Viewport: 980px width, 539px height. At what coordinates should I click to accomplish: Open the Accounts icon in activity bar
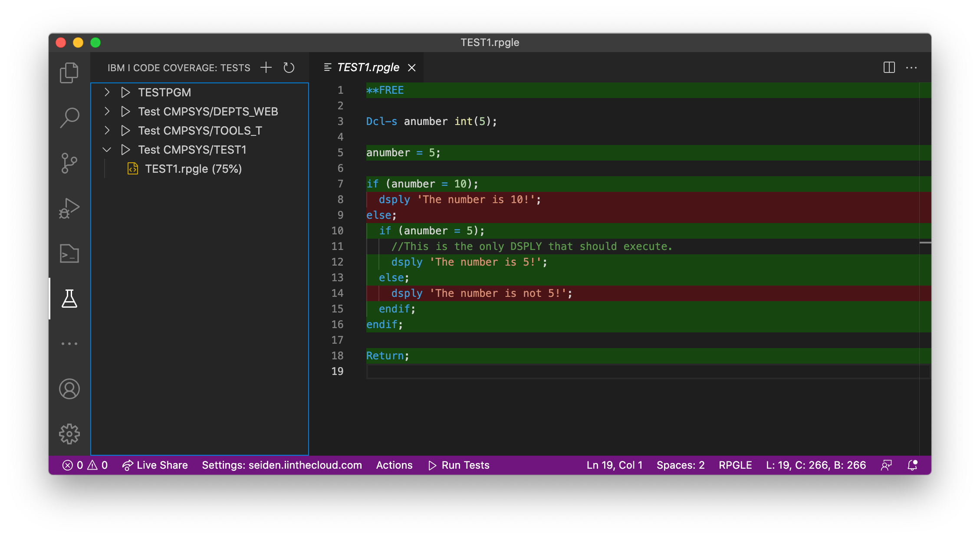click(69, 389)
